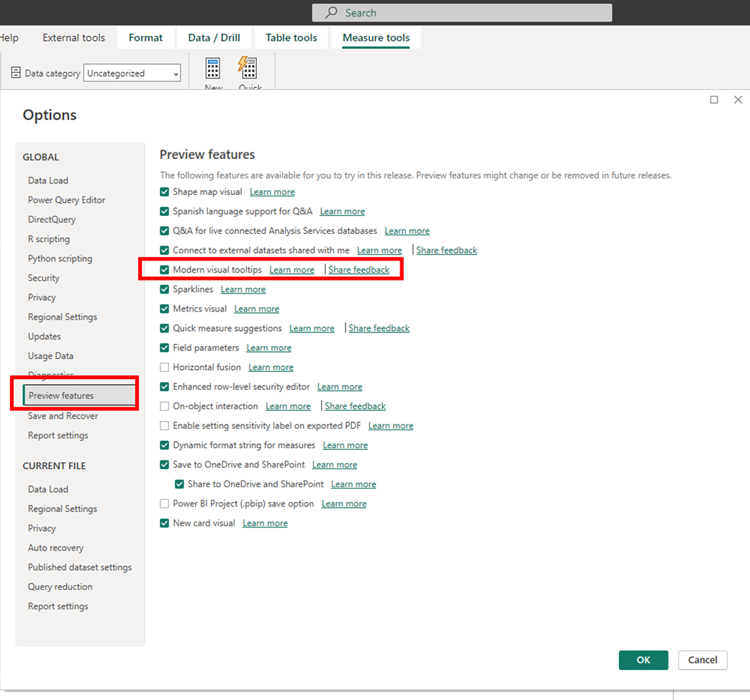The image size is (750, 700).
Task: Switch to the External tools tab
Action: point(73,38)
